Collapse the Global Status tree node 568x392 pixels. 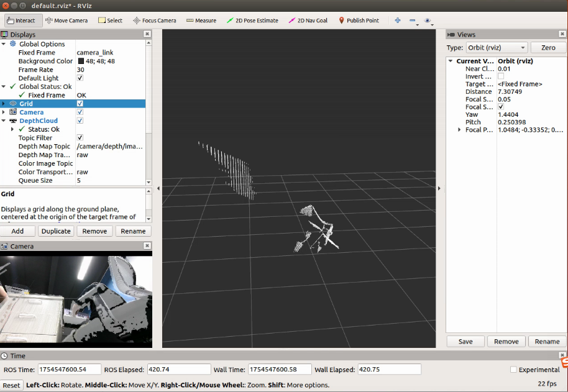click(4, 86)
